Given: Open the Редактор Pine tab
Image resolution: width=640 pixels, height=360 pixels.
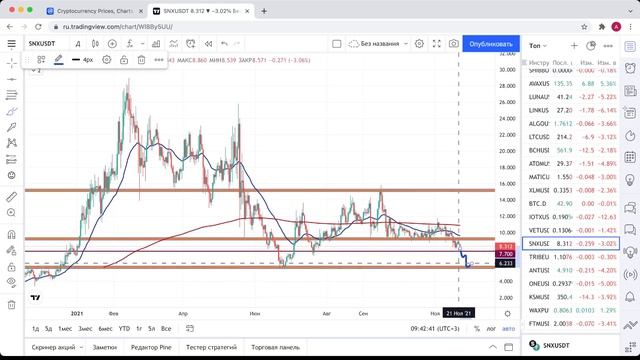Looking at the screenshot, I should click(x=151, y=347).
